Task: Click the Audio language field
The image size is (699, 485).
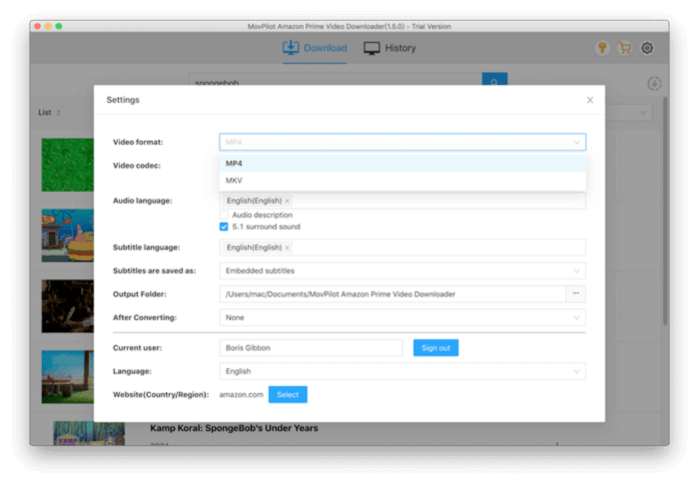Action: [402, 201]
